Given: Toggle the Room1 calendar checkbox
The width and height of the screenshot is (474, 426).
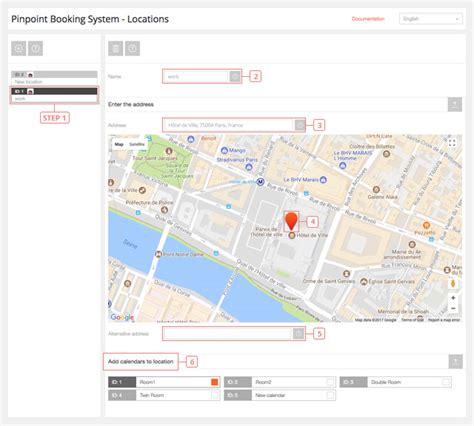Looking at the screenshot, I should pos(215,382).
